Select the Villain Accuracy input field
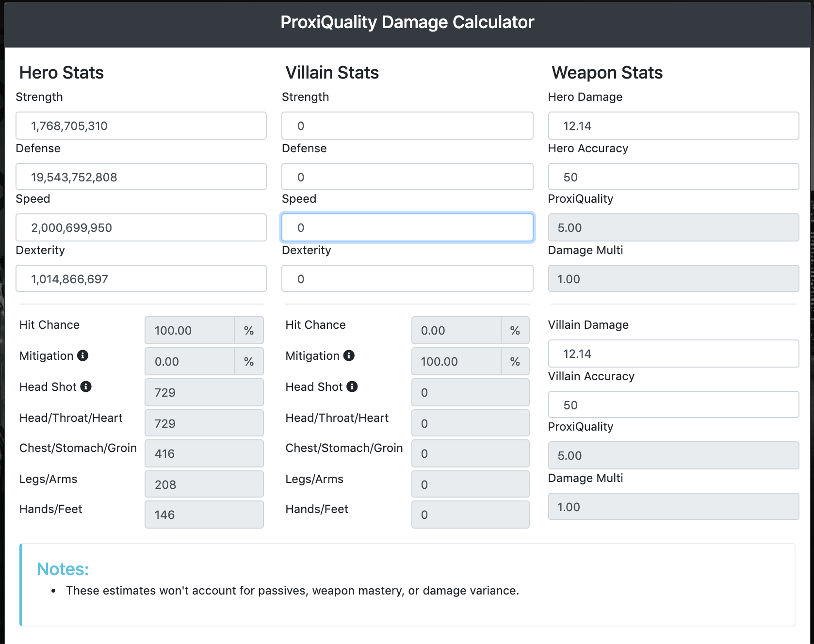This screenshot has height=644, width=814. coord(673,405)
